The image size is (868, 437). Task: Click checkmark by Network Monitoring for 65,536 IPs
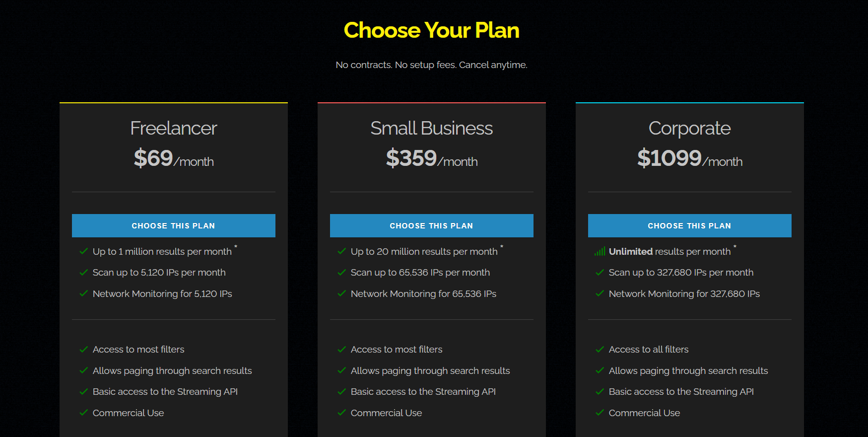pos(342,293)
